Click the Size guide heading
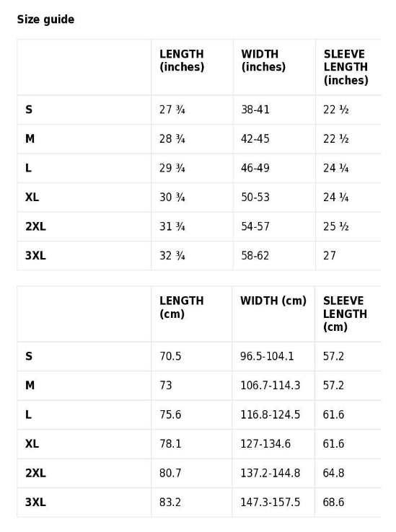 point(45,19)
